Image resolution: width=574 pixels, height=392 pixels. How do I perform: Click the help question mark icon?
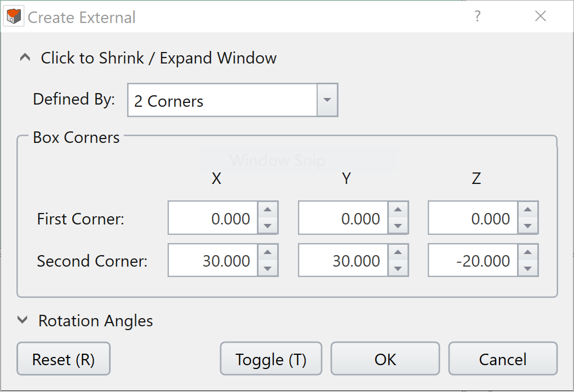click(477, 16)
